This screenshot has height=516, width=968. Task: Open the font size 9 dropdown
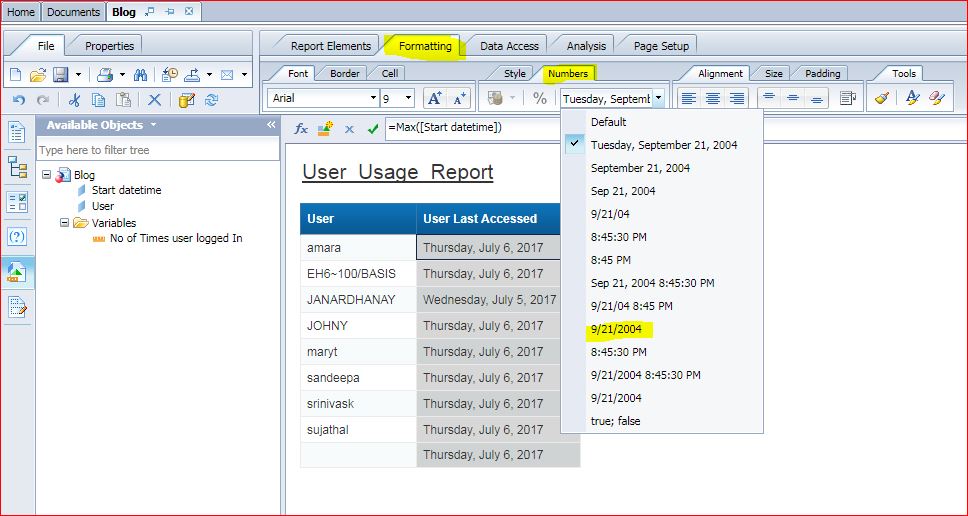pos(409,98)
